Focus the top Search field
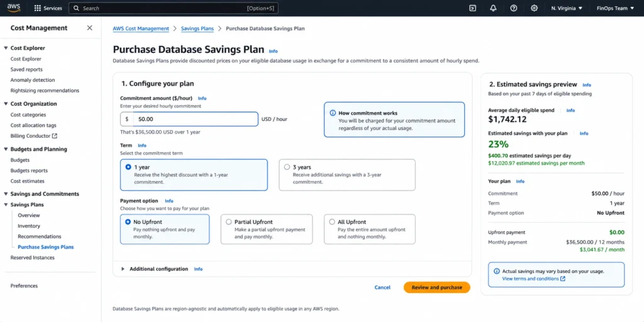Viewport: 644px width, 322px height. pyautogui.click(x=174, y=8)
